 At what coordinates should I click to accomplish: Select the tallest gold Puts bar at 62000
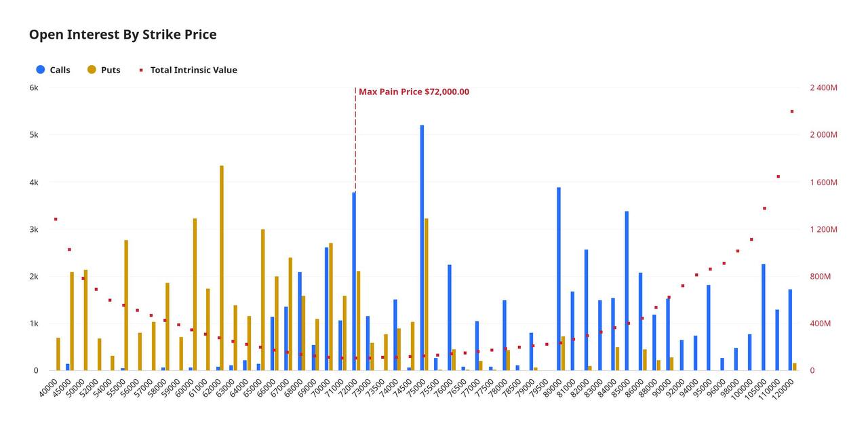click(x=222, y=268)
